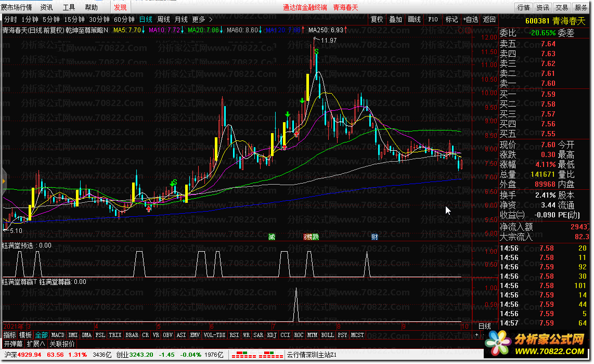This screenshot has height=364, width=594.
Task: Click the 600381 青海春天 stock title
Action: pyautogui.click(x=556, y=21)
